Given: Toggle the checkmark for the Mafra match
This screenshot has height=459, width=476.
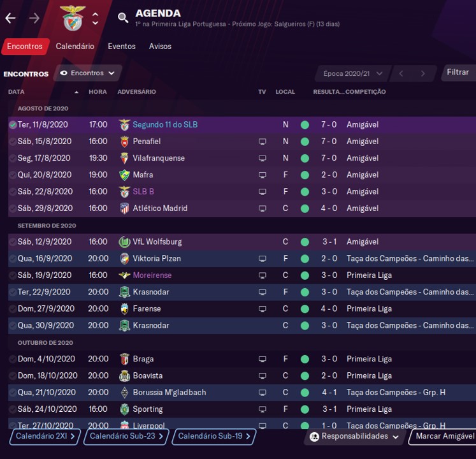Looking at the screenshot, I should click(13, 175).
